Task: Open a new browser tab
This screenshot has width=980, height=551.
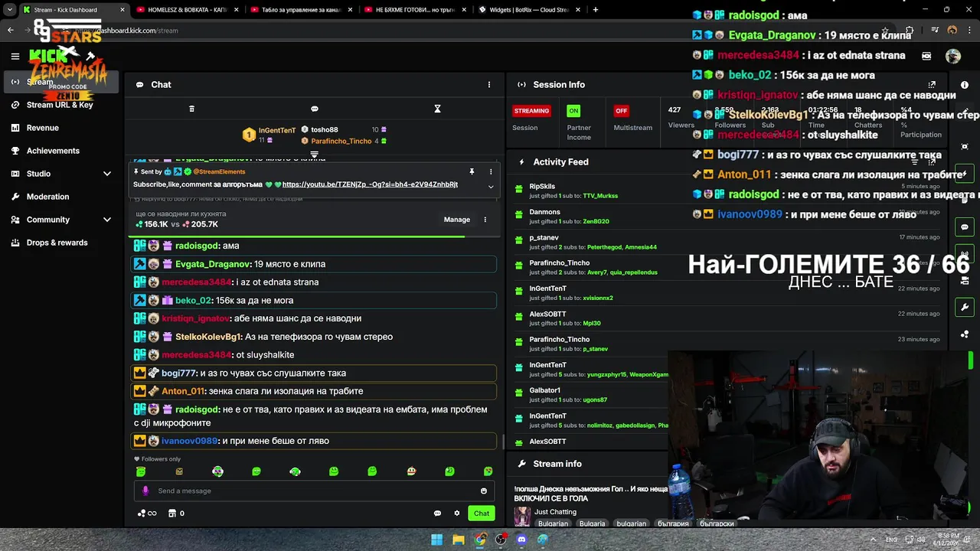Action: tap(596, 10)
